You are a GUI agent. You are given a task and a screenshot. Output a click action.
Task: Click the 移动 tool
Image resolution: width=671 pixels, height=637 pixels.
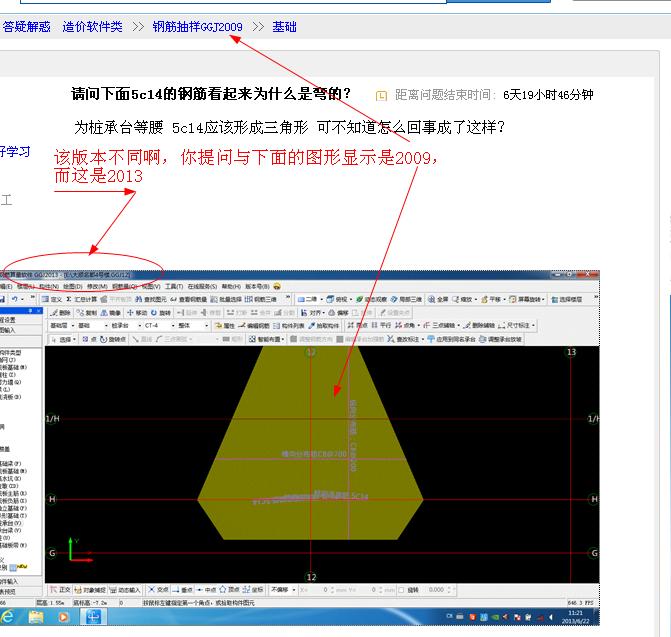tap(137, 313)
